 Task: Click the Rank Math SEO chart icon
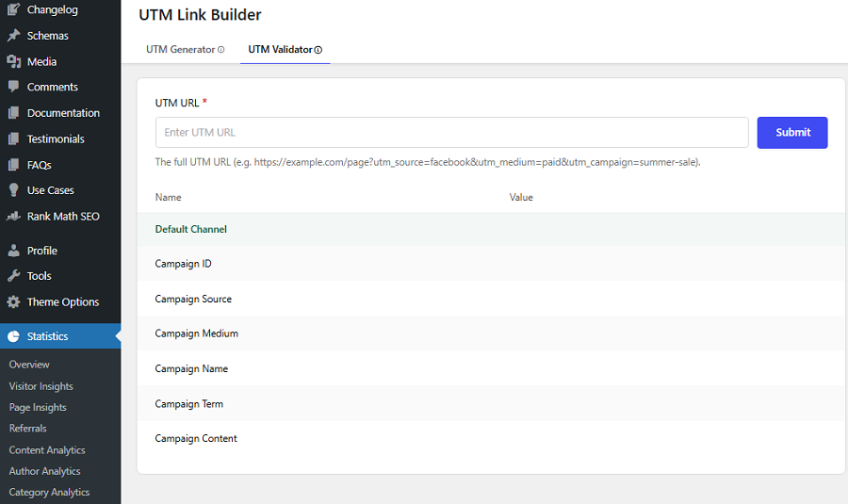(x=13, y=216)
